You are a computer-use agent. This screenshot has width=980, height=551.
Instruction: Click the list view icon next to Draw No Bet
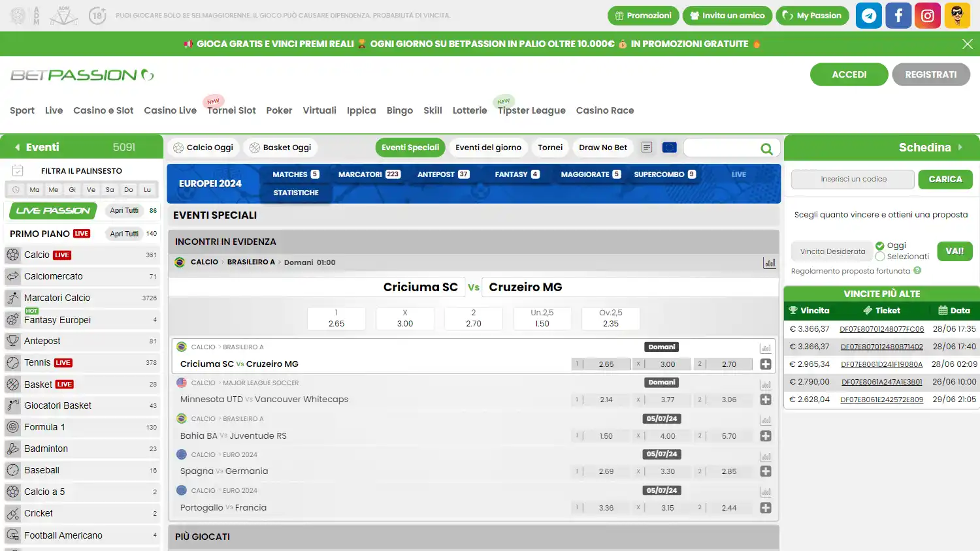pyautogui.click(x=647, y=148)
